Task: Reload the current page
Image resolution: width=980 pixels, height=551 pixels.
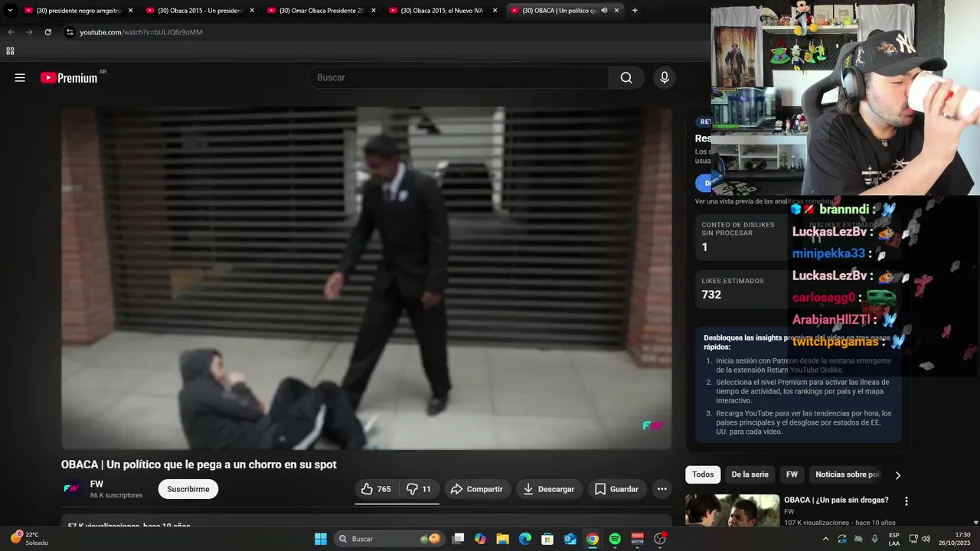Action: [47, 32]
